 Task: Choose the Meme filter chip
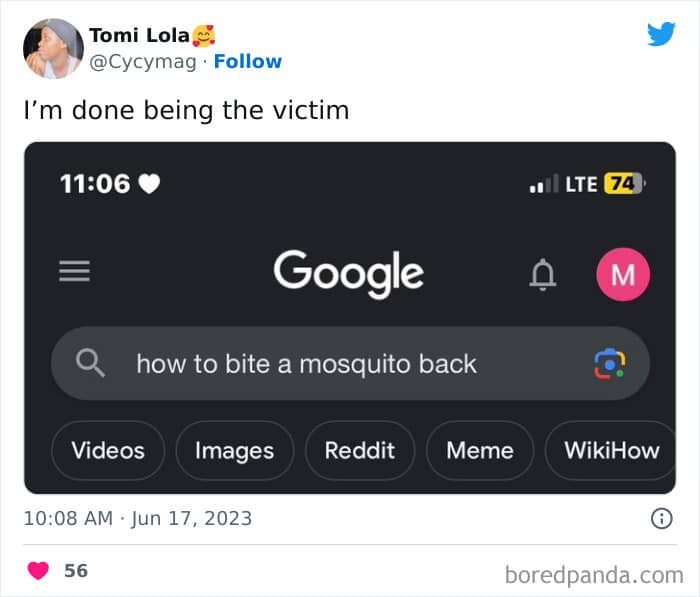(480, 450)
